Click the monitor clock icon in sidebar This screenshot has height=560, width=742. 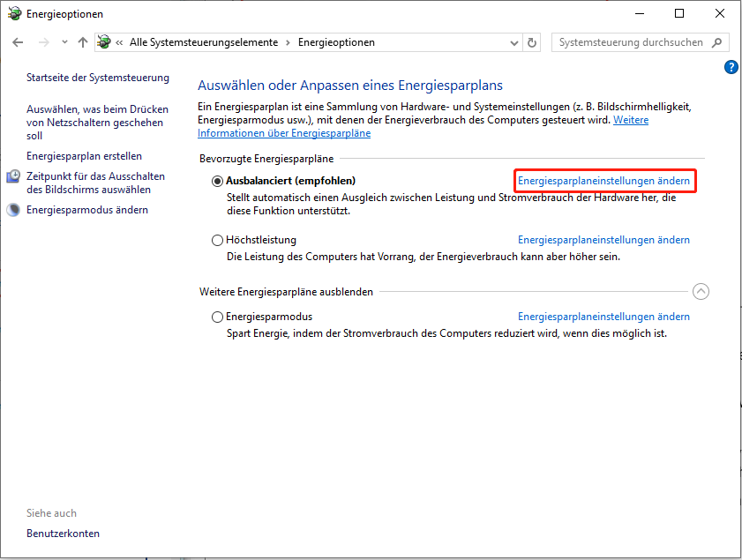point(14,176)
